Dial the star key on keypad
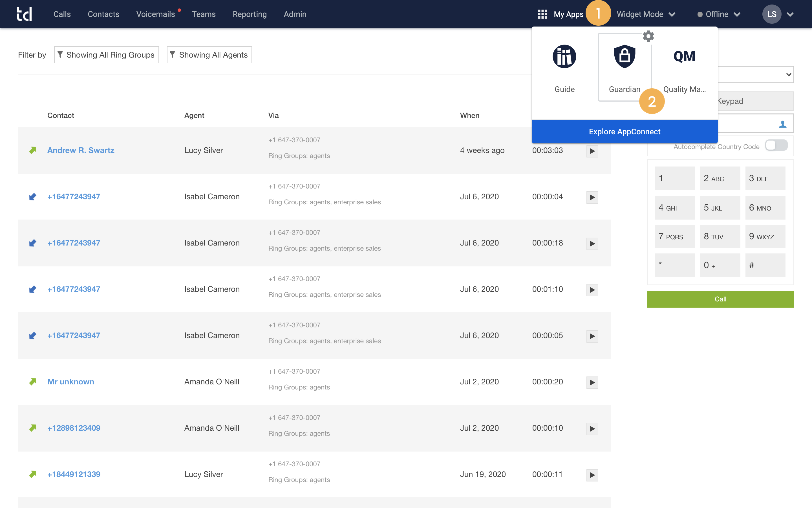812x508 pixels. (675, 265)
